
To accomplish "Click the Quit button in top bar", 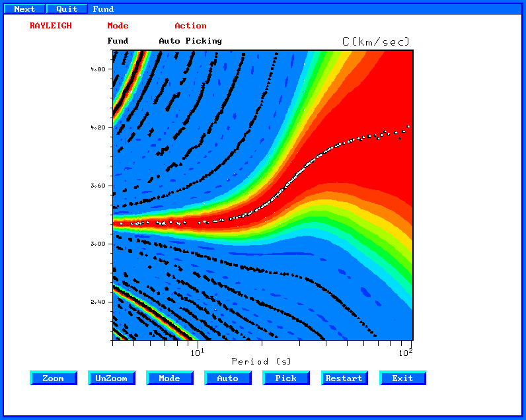I will click(x=67, y=9).
